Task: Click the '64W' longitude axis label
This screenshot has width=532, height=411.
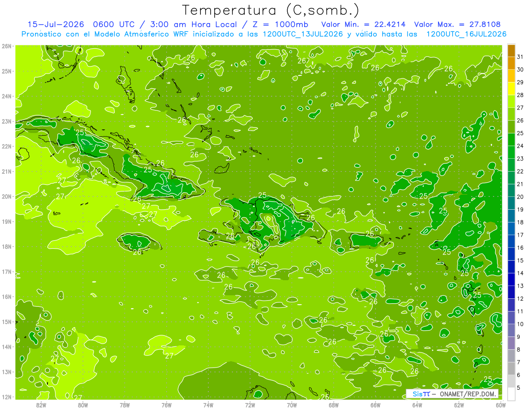Action: click(417, 405)
